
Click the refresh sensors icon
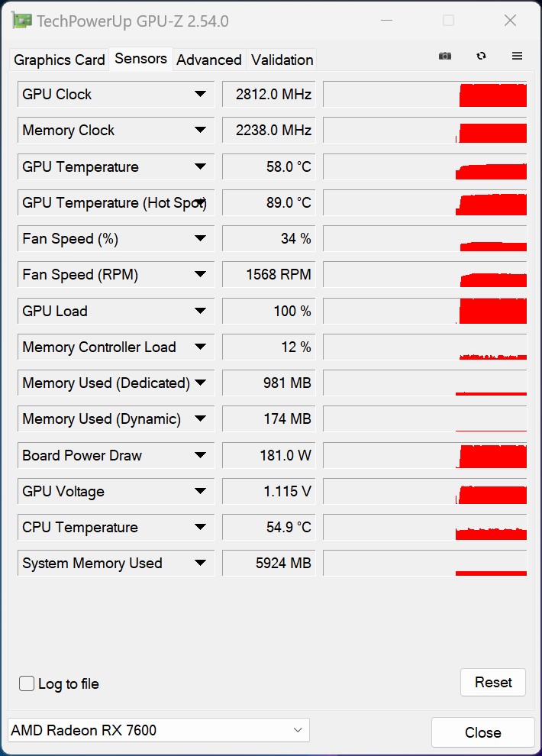pyautogui.click(x=481, y=56)
